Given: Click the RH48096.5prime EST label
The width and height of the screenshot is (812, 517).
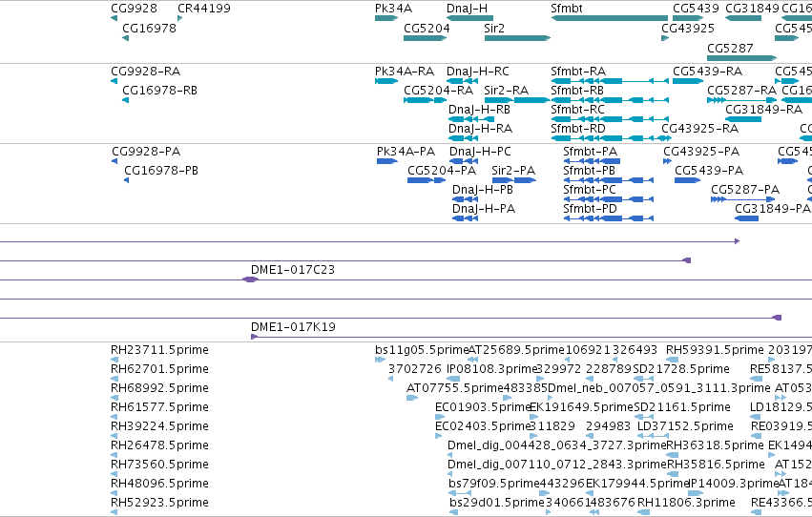Looking at the screenshot, I should (159, 484).
